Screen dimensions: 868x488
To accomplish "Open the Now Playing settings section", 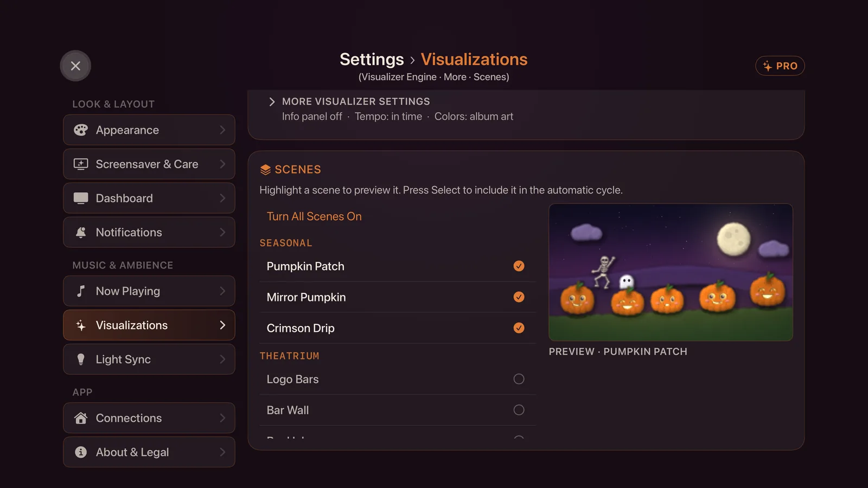I will click(x=149, y=291).
